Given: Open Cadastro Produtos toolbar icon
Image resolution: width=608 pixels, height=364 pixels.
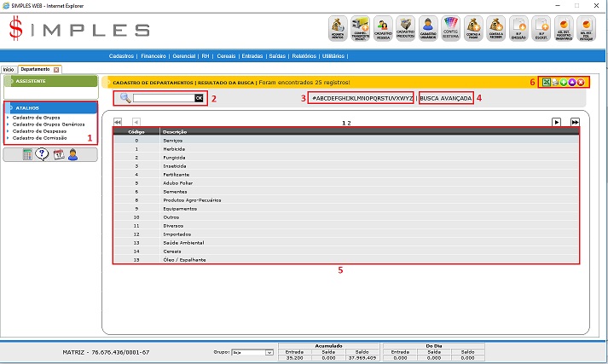Looking at the screenshot, I should tap(406, 29).
